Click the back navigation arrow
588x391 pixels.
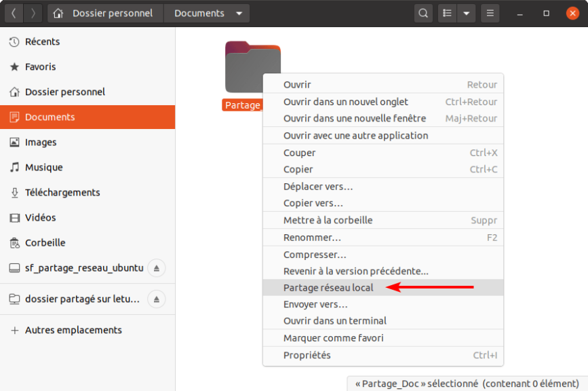[13, 12]
